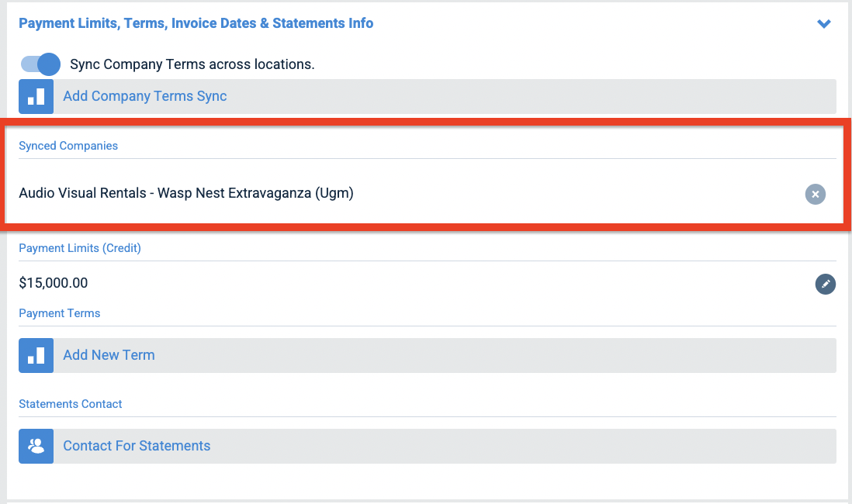Click the Add Company Terms Sync chart icon

coord(36,96)
